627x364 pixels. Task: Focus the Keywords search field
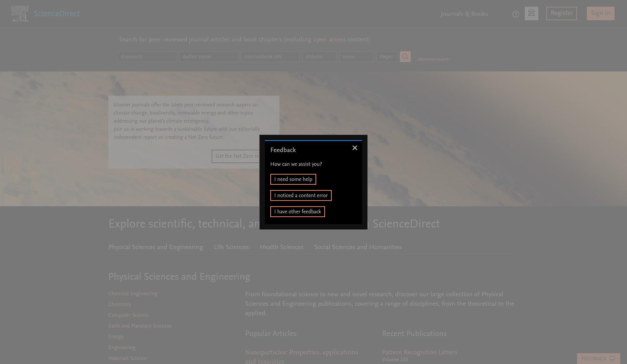tap(147, 57)
